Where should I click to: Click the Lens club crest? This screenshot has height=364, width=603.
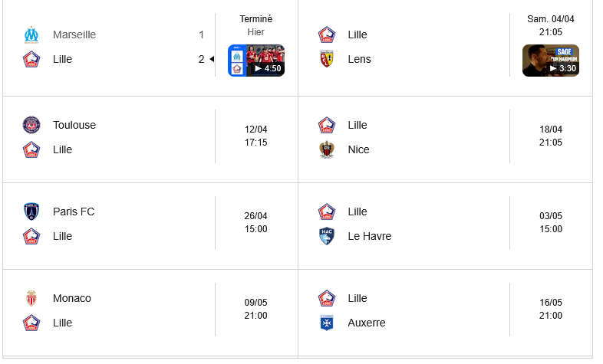pyautogui.click(x=327, y=59)
